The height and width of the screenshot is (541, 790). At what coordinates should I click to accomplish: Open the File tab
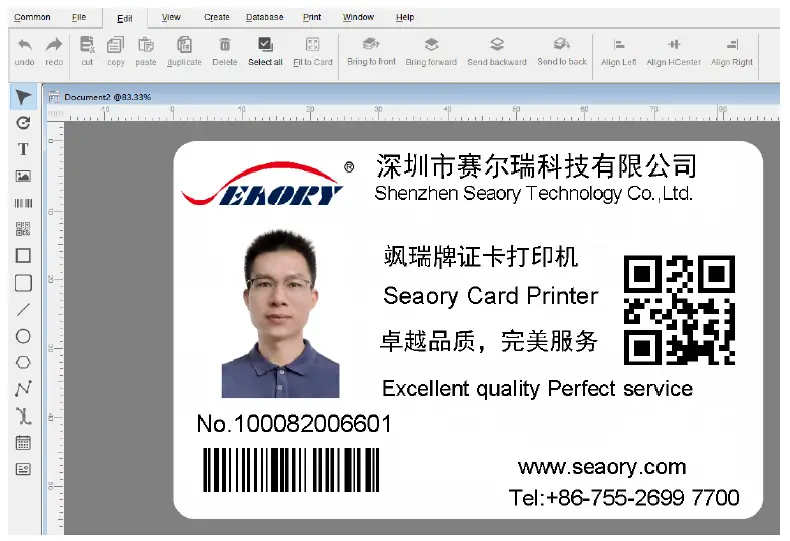pyautogui.click(x=79, y=17)
